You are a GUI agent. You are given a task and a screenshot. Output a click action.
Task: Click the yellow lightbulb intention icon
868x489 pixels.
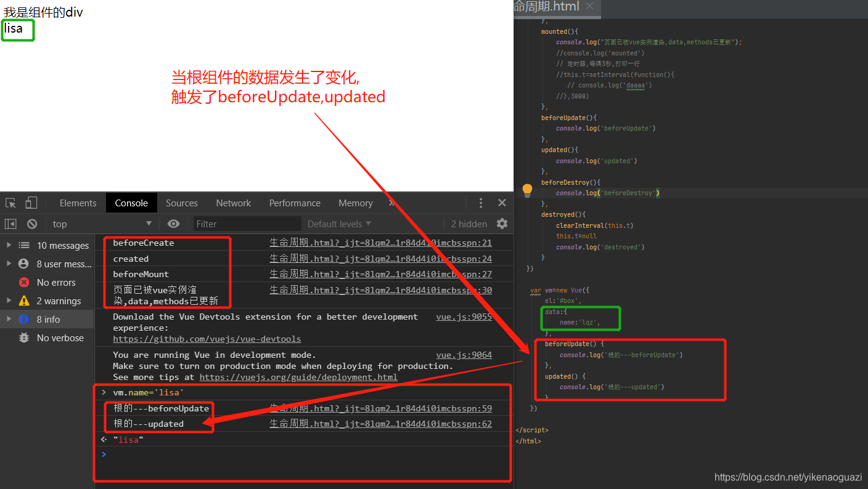click(x=527, y=190)
